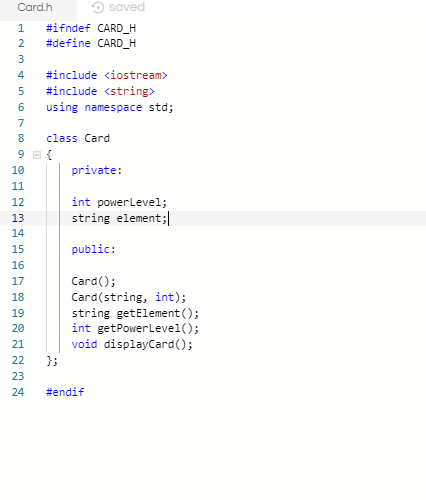Click the class Card declaration
The height and width of the screenshot is (500, 426).
[78, 138]
